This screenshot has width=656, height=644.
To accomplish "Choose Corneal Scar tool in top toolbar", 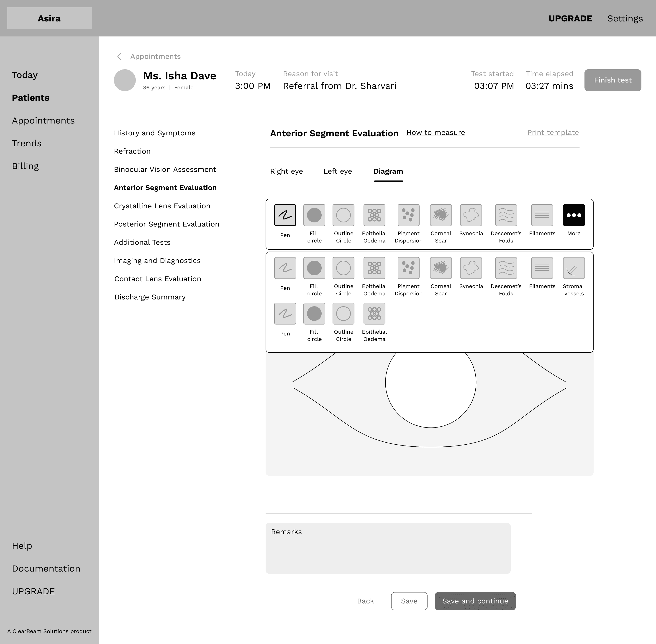I will coord(441,215).
